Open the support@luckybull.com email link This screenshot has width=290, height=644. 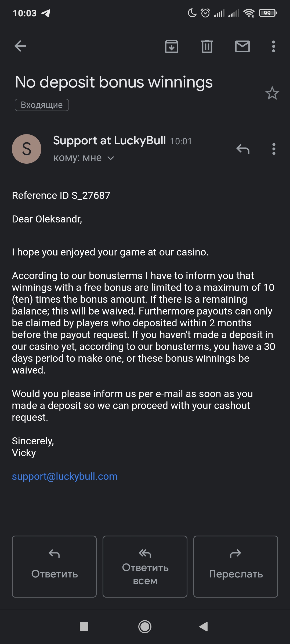[65, 476]
